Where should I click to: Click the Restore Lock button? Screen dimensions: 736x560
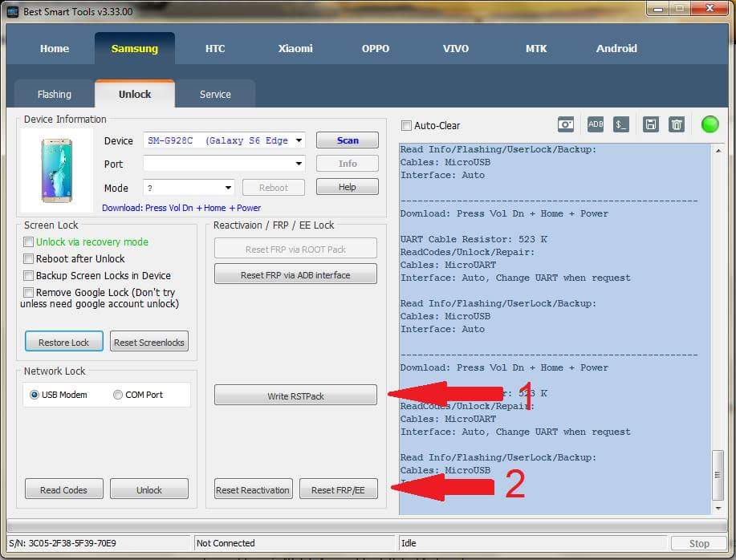tap(64, 341)
